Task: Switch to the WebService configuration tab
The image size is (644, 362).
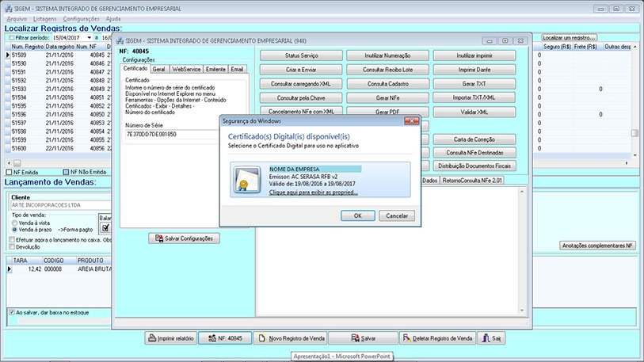Action: (x=187, y=70)
